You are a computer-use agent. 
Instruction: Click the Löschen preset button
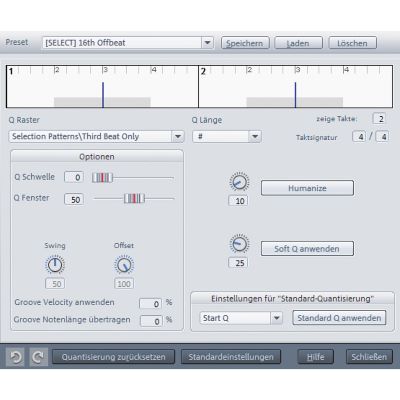353,43
